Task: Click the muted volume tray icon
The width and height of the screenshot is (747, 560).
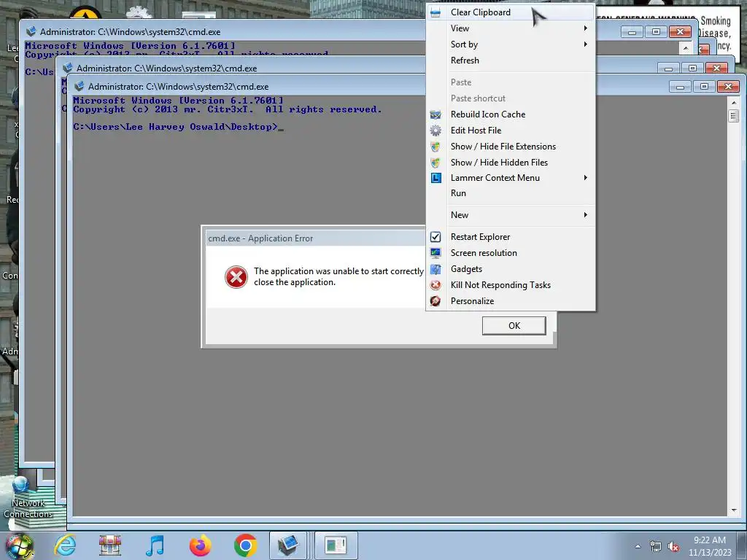Action: [x=673, y=547]
